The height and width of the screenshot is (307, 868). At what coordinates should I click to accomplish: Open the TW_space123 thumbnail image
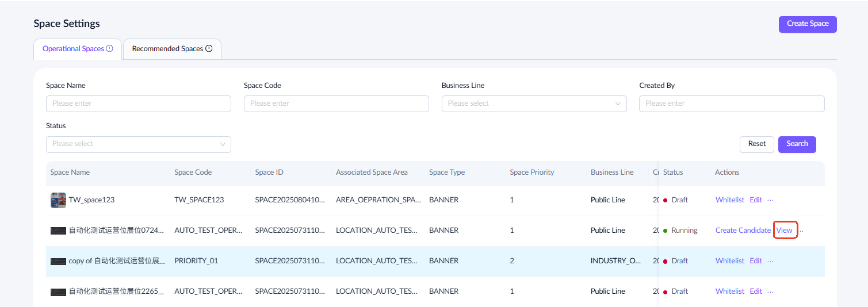pyautogui.click(x=58, y=200)
